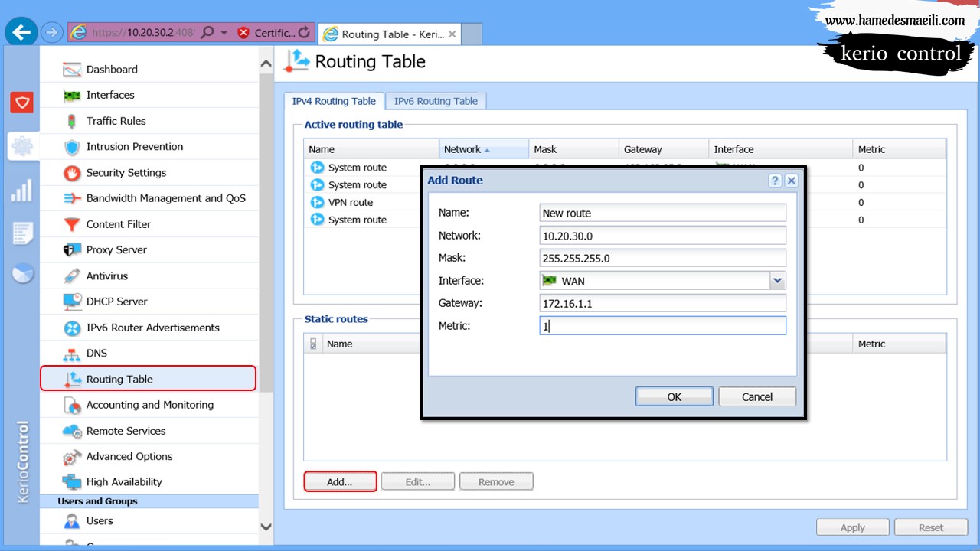Click the browser address bar URL
Screen dimensions: 980x551
[142, 33]
